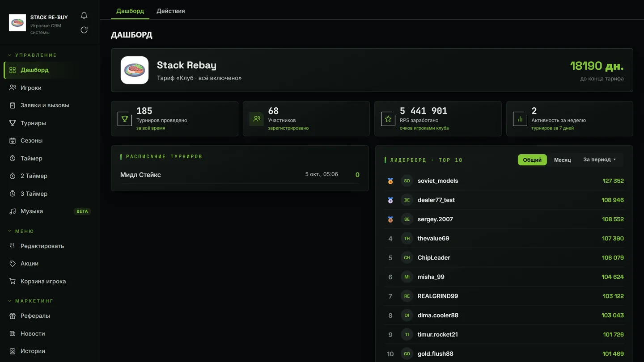Click the Турниров проведено stat card
The image size is (644, 362).
click(174, 118)
